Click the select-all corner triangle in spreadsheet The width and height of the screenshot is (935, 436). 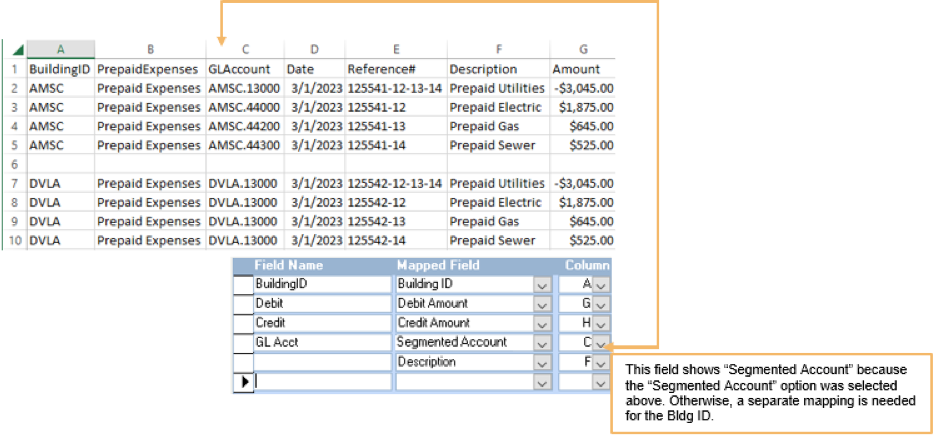tap(16, 50)
